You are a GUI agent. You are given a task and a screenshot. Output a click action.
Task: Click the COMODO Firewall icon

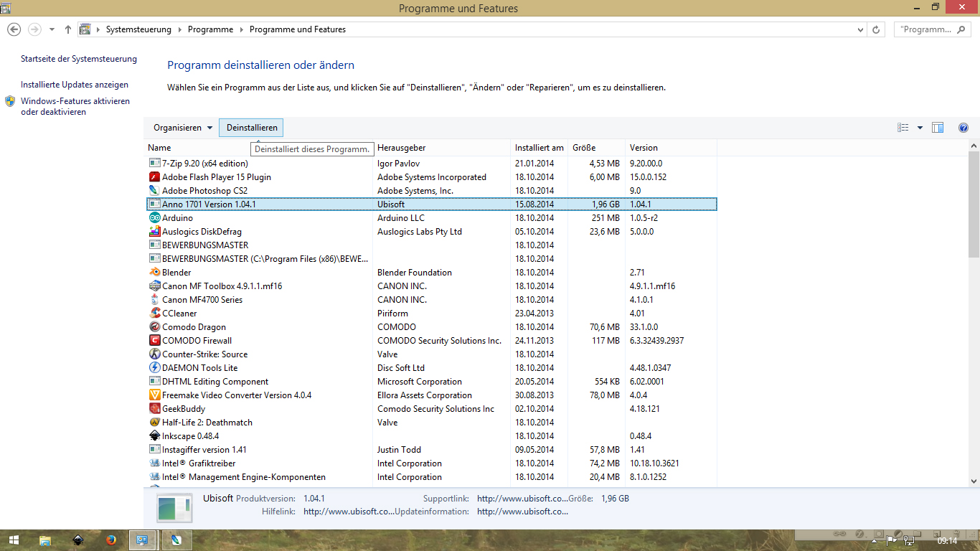[154, 341]
